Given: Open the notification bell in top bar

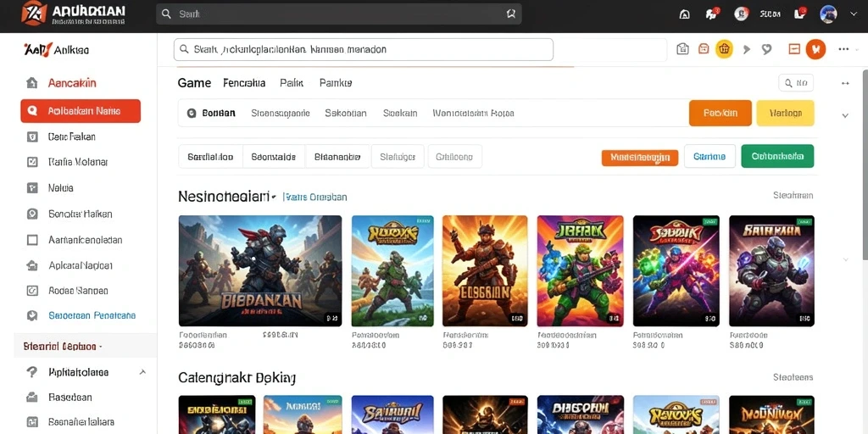Looking at the screenshot, I should pyautogui.click(x=684, y=14).
